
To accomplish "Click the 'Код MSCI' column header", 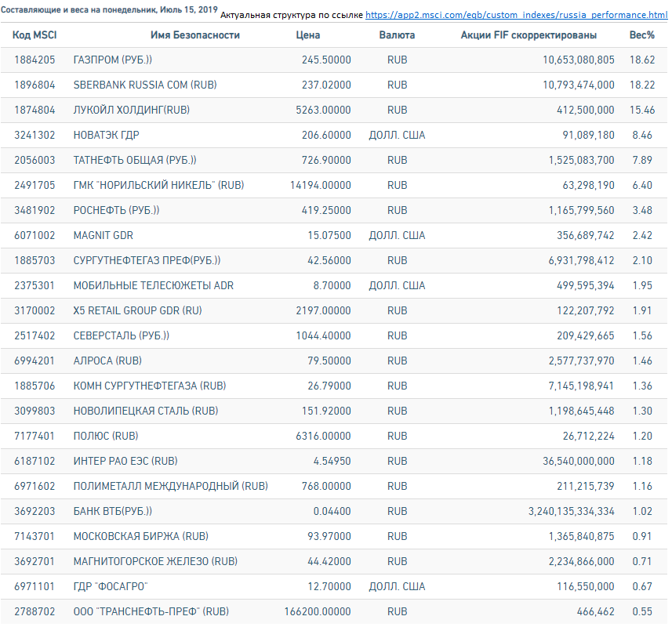I will coord(35,35).
